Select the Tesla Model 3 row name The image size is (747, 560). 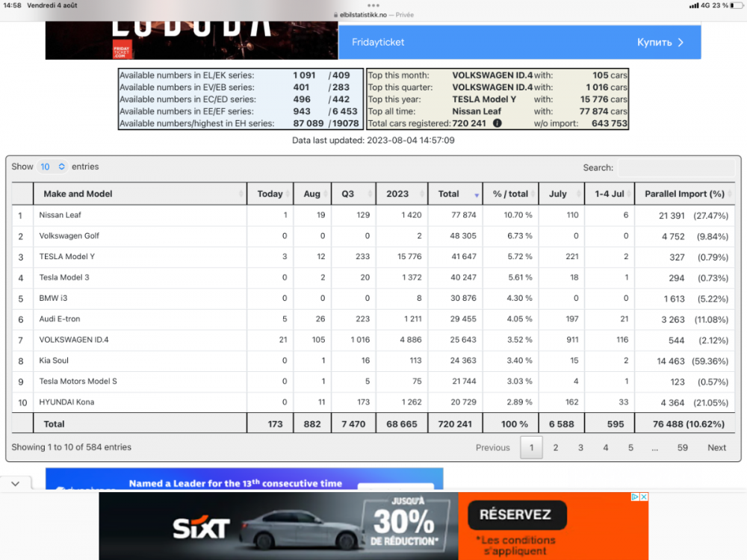(x=63, y=278)
